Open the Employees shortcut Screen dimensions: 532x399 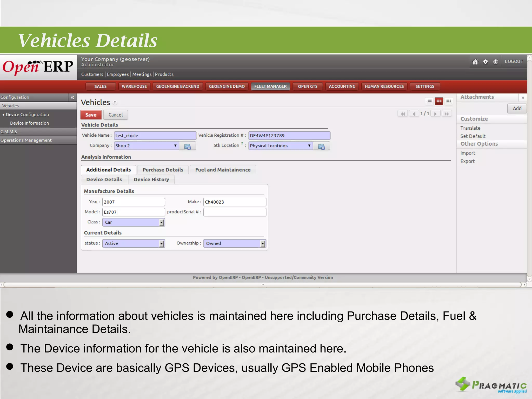[118, 75]
